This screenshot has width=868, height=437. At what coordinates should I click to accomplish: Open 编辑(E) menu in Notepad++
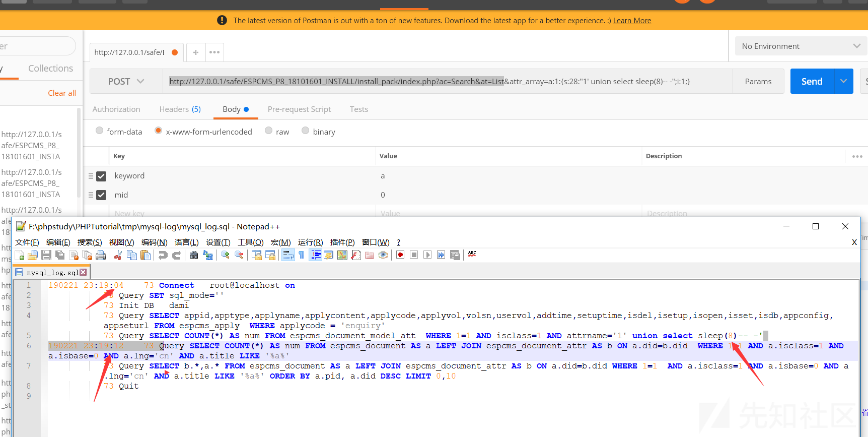click(x=58, y=242)
